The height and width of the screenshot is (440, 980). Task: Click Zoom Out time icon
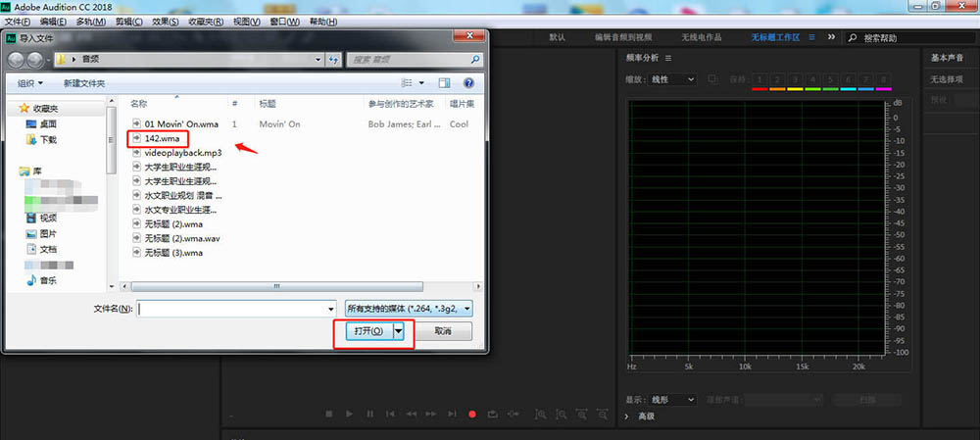pos(603,414)
